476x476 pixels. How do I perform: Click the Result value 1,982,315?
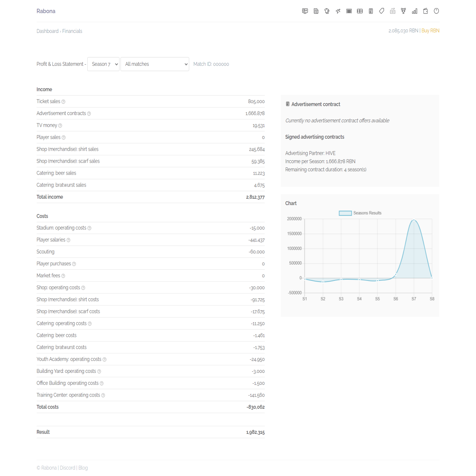255,432
